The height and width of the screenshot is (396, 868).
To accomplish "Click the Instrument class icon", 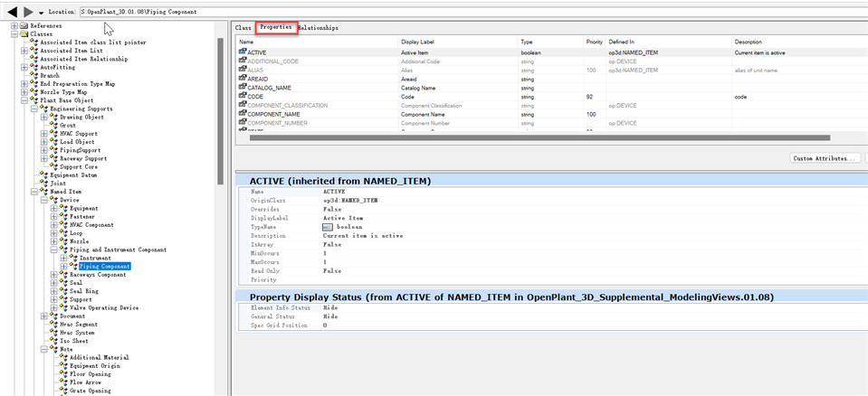I will [74, 259].
